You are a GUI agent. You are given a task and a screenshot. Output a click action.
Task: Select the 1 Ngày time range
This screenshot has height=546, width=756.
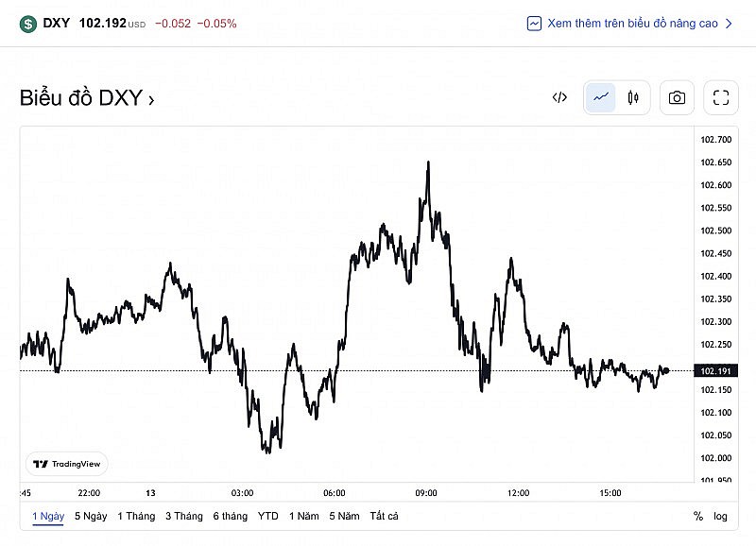click(x=48, y=516)
